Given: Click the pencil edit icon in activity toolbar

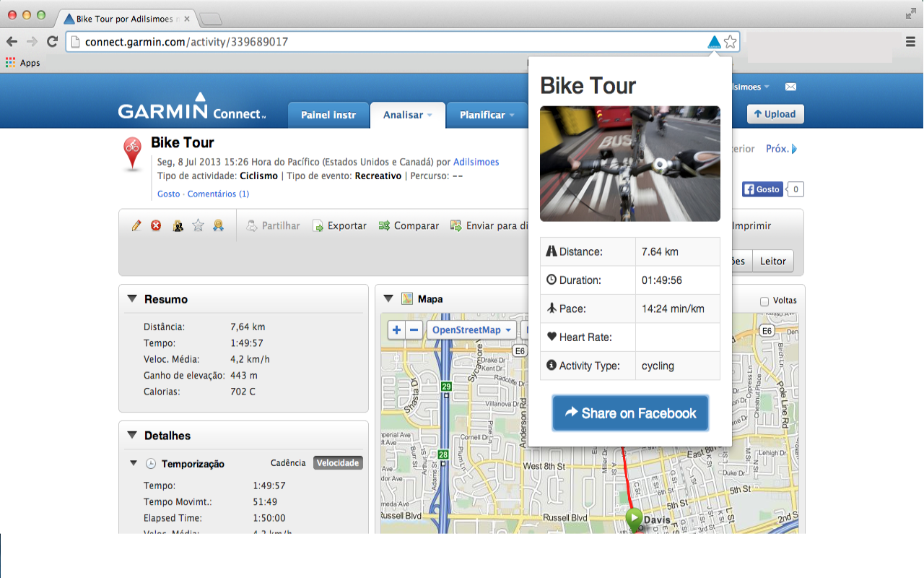Looking at the screenshot, I should click(136, 225).
